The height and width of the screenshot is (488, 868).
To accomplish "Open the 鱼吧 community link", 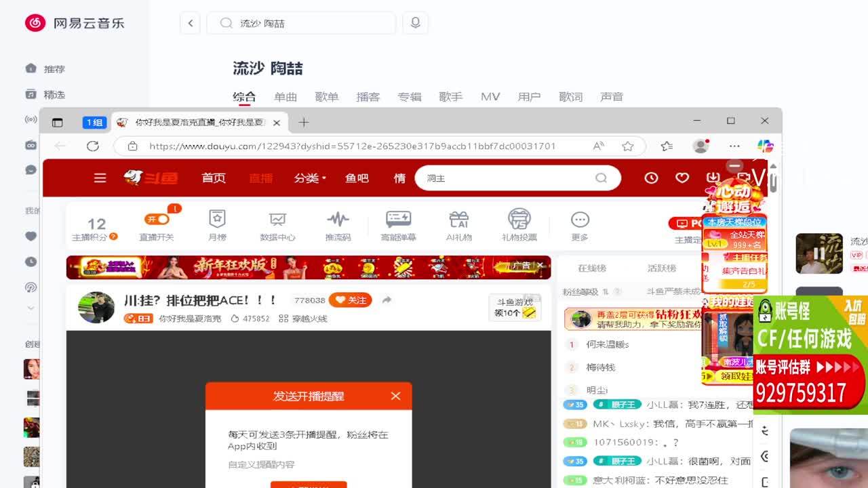I will 357,178.
